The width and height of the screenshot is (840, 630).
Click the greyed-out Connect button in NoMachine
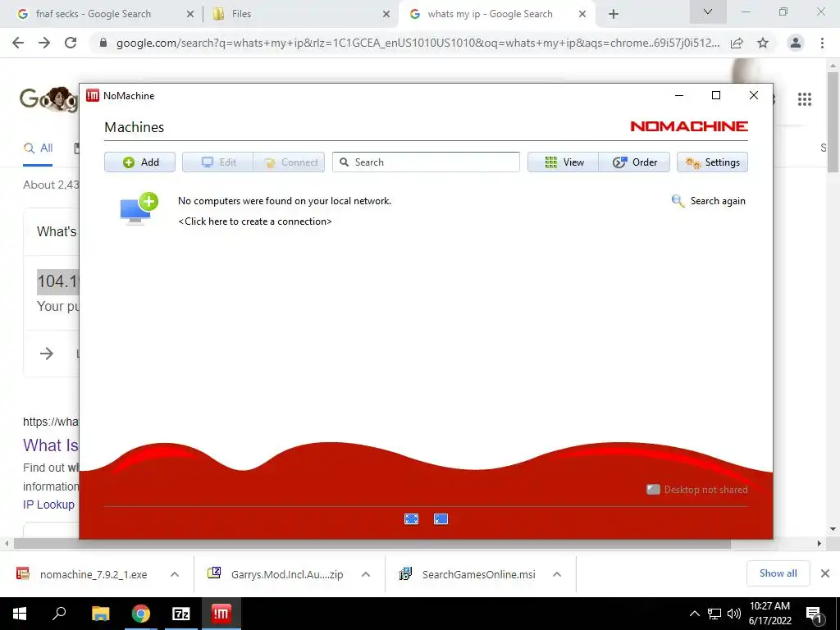click(290, 162)
